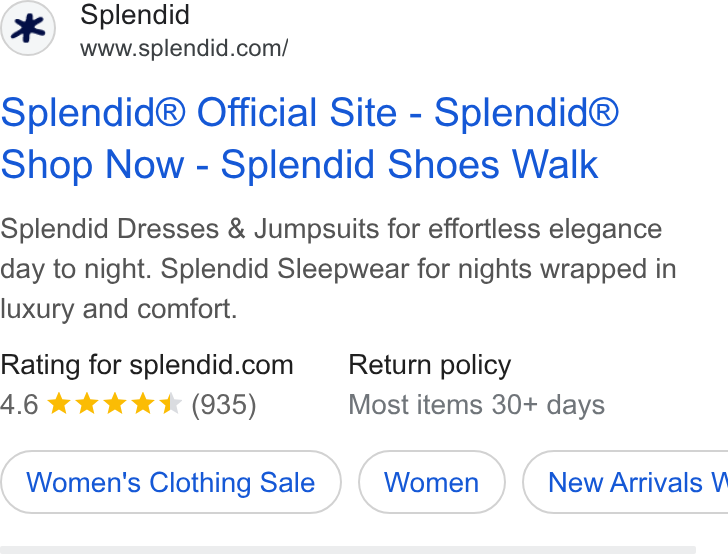Select the Women's Clothing Sale chip
Screen dimensions: 728x554
click(171, 482)
